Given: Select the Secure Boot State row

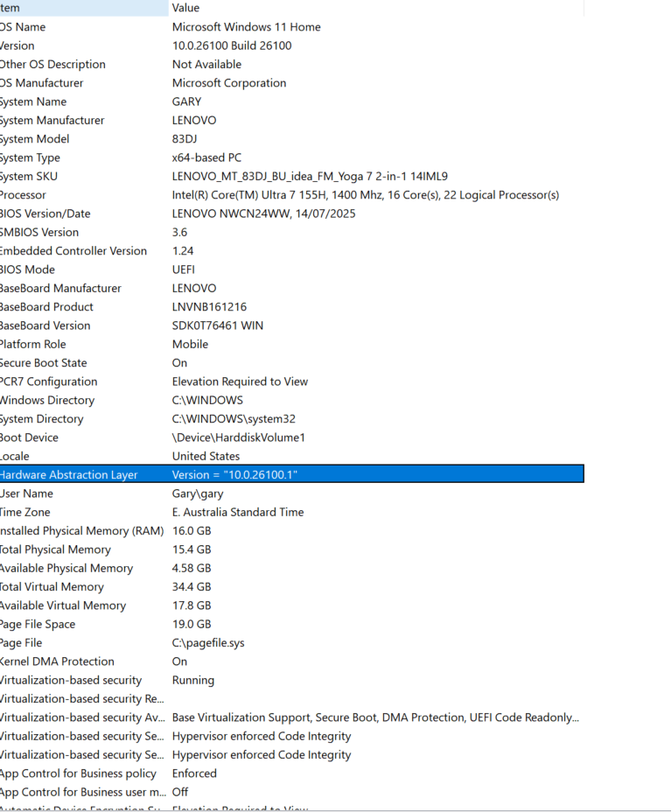Looking at the screenshot, I should click(x=292, y=362).
